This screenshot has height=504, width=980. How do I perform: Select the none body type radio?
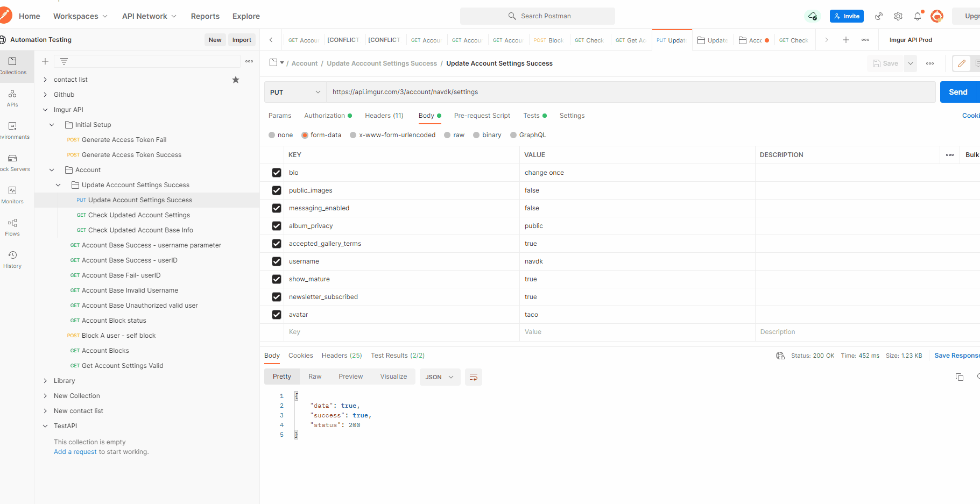coord(272,135)
